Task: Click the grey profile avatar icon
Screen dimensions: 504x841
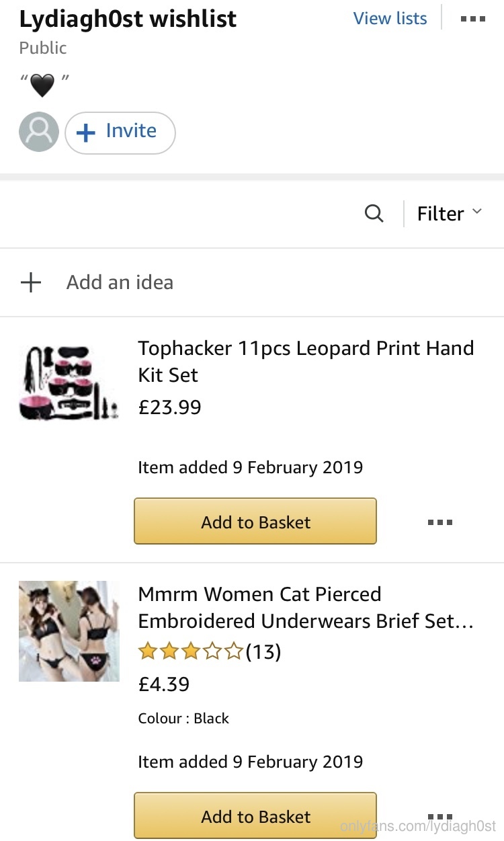Action: tap(39, 132)
